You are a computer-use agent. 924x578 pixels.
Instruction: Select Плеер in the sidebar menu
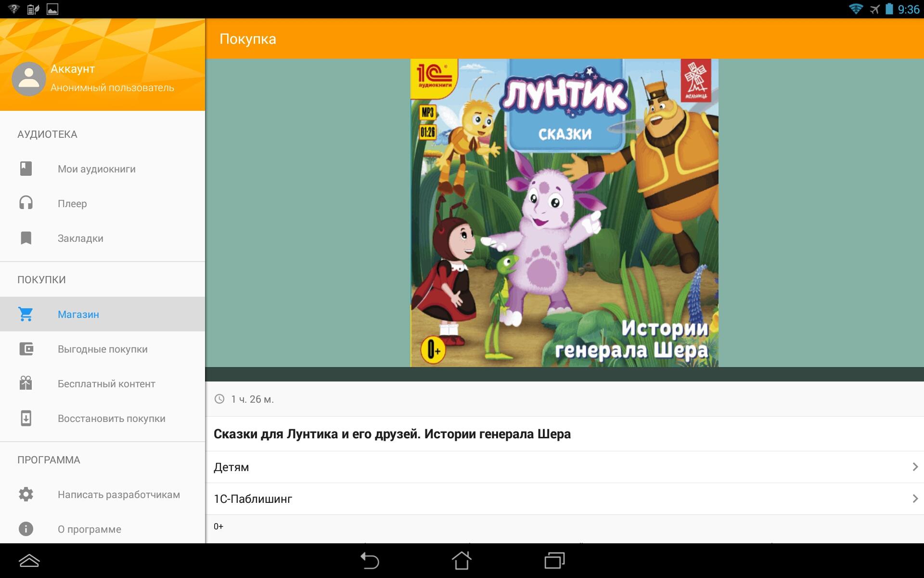[x=72, y=204]
